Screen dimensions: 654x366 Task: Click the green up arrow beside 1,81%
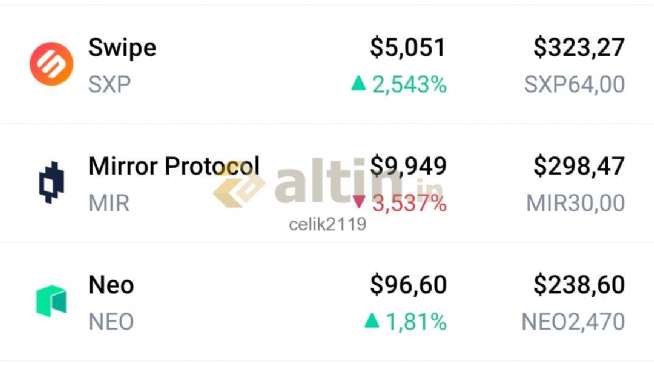(x=372, y=320)
